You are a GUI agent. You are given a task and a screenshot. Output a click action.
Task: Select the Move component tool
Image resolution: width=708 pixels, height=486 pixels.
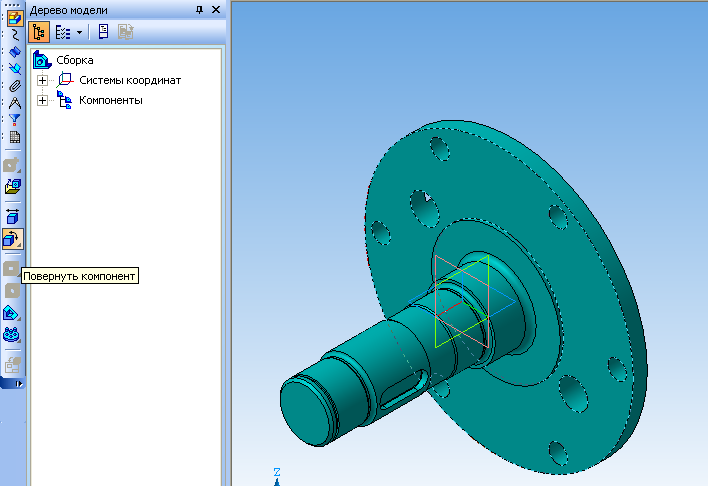(12, 217)
